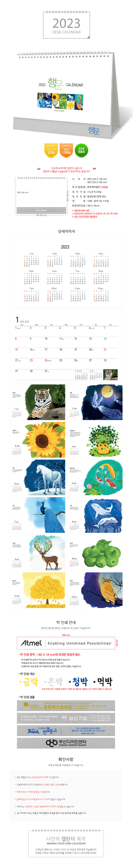Open the tiger January calendar thumbnail
The image size is (133, 868).
(38, 402)
